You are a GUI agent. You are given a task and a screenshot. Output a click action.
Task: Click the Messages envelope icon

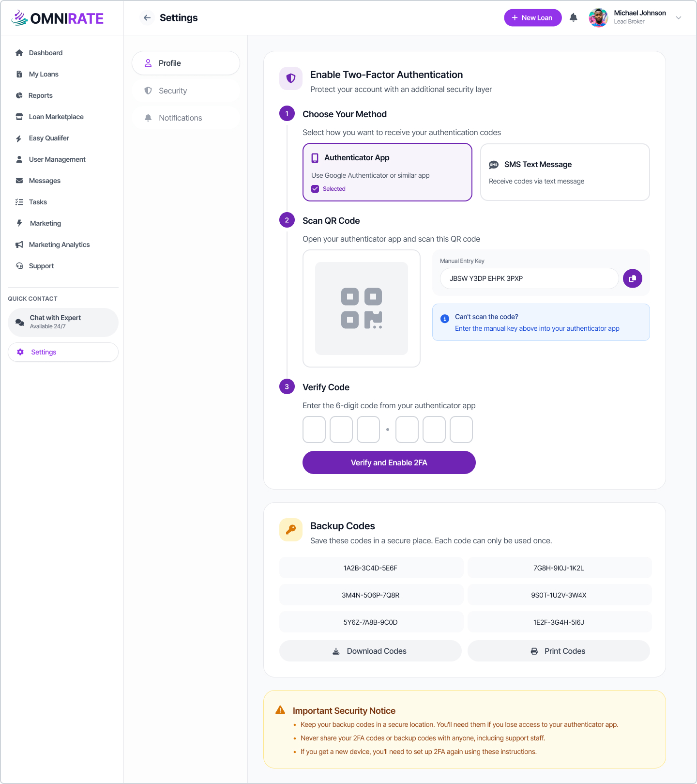pyautogui.click(x=19, y=181)
